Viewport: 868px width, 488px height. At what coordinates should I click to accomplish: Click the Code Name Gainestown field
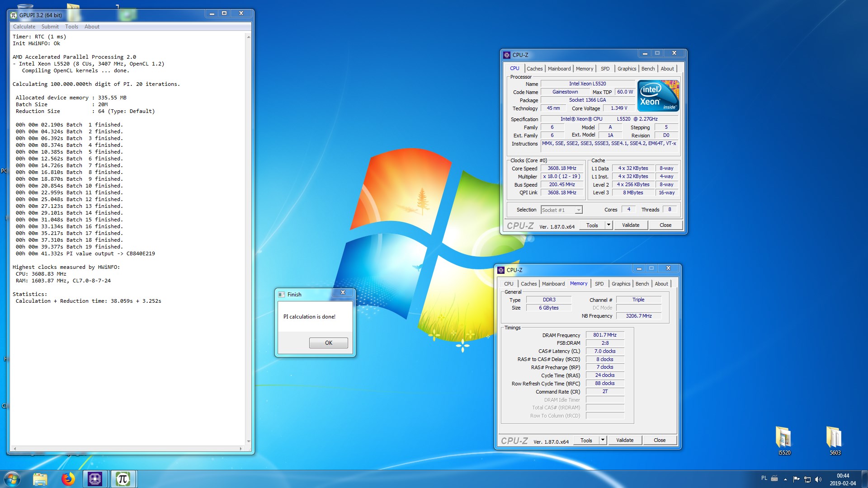[565, 92]
